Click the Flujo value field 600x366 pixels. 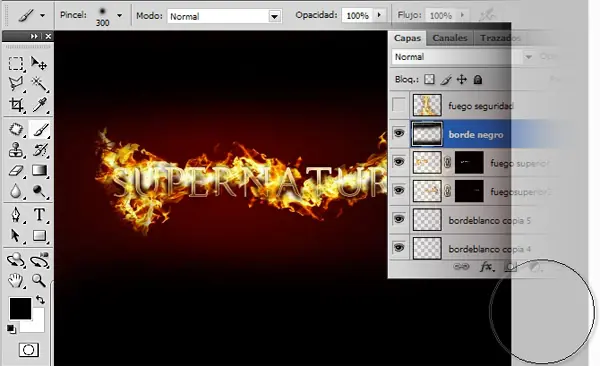[x=441, y=15]
